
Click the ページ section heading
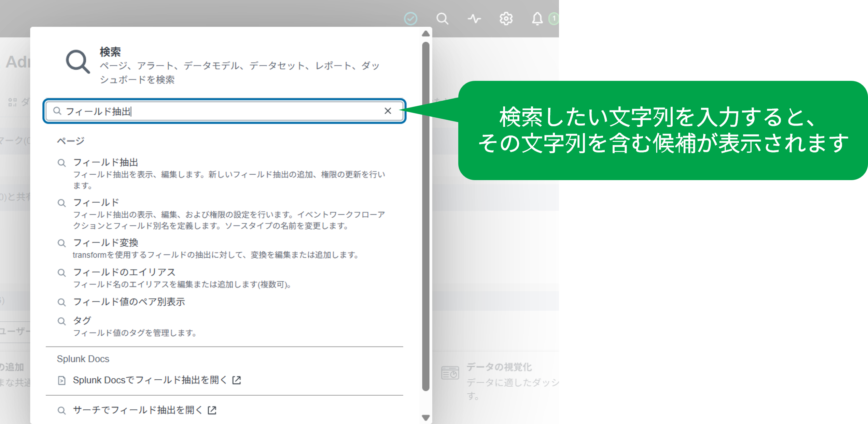pos(71,141)
